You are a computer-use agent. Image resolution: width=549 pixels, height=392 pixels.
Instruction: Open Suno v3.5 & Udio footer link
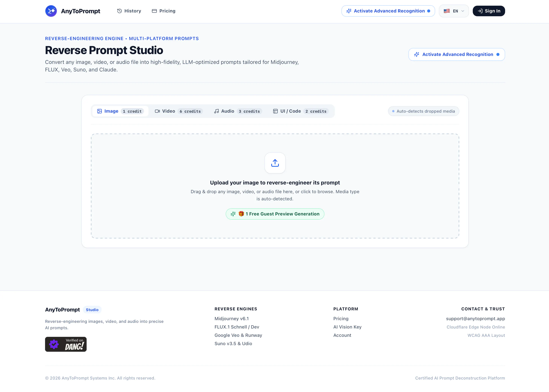click(233, 343)
